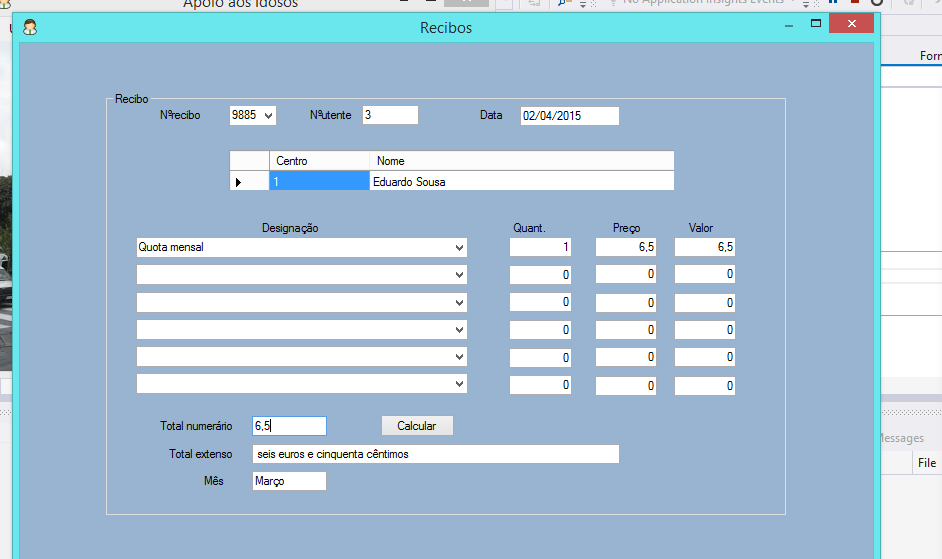Select the Centro column header

pyautogui.click(x=319, y=161)
